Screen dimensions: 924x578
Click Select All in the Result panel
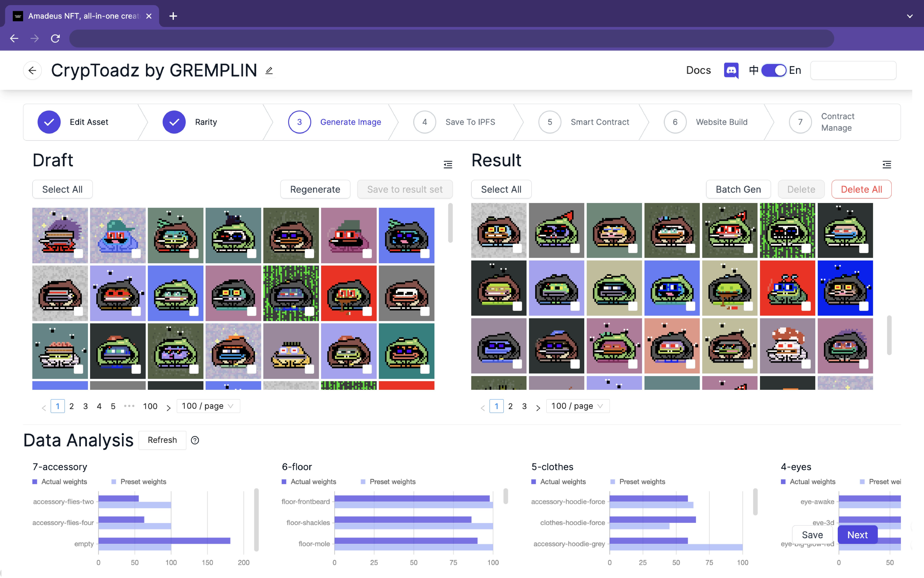(x=501, y=189)
